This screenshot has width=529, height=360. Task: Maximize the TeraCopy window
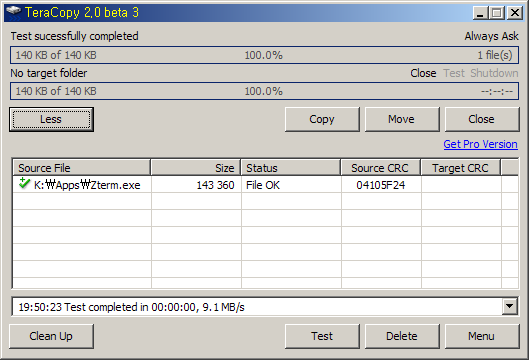[x=497, y=13]
